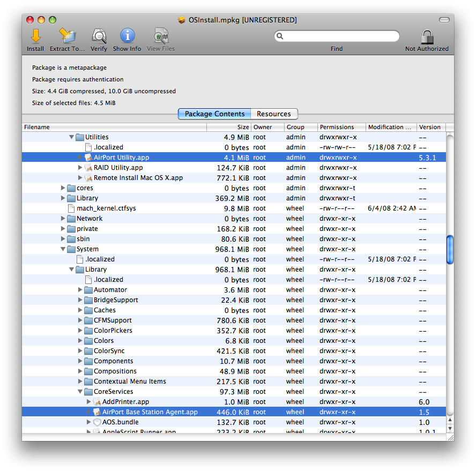Click the AirPort Utility.app icon
This screenshot has width=476, height=471.
[88, 158]
